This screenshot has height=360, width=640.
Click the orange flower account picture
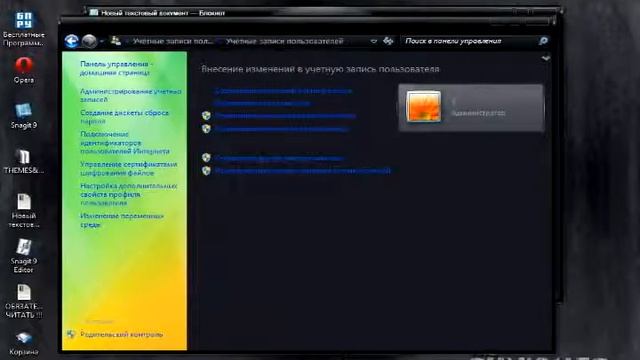[424, 107]
